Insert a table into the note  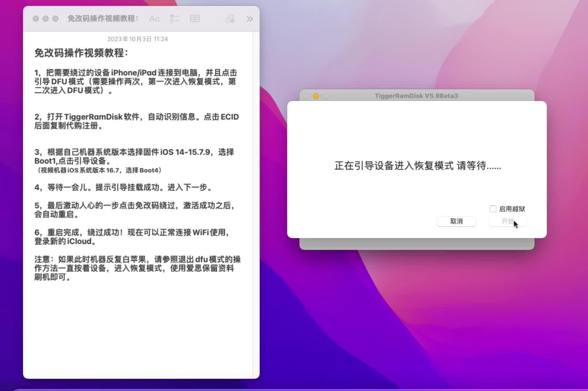[x=195, y=18]
